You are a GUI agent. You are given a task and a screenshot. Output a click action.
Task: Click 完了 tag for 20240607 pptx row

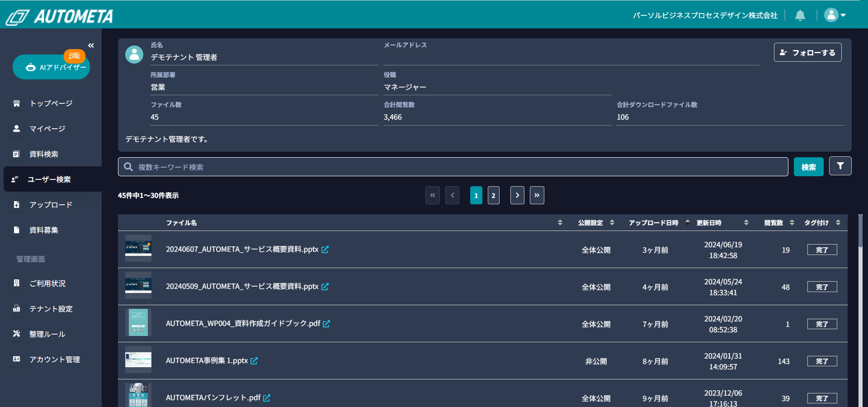point(822,250)
